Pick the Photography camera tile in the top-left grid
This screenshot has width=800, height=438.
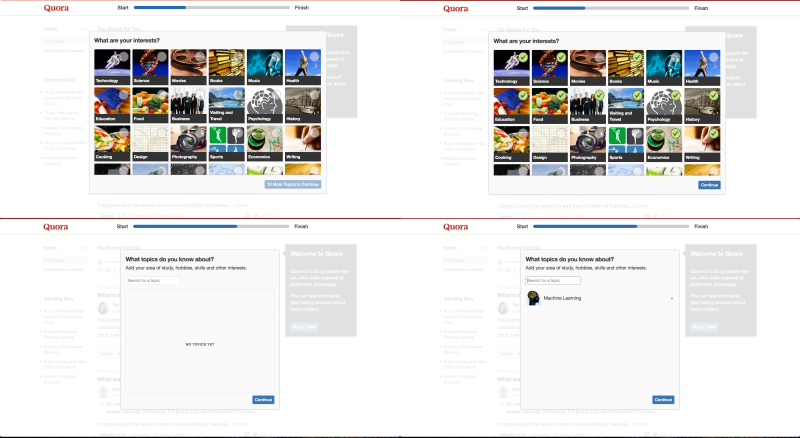click(x=188, y=143)
